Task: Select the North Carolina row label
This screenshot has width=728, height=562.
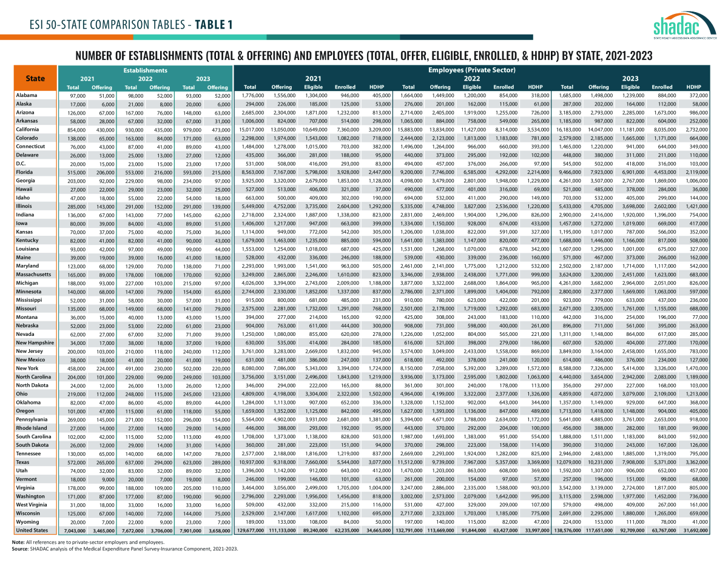Action: point(33,376)
